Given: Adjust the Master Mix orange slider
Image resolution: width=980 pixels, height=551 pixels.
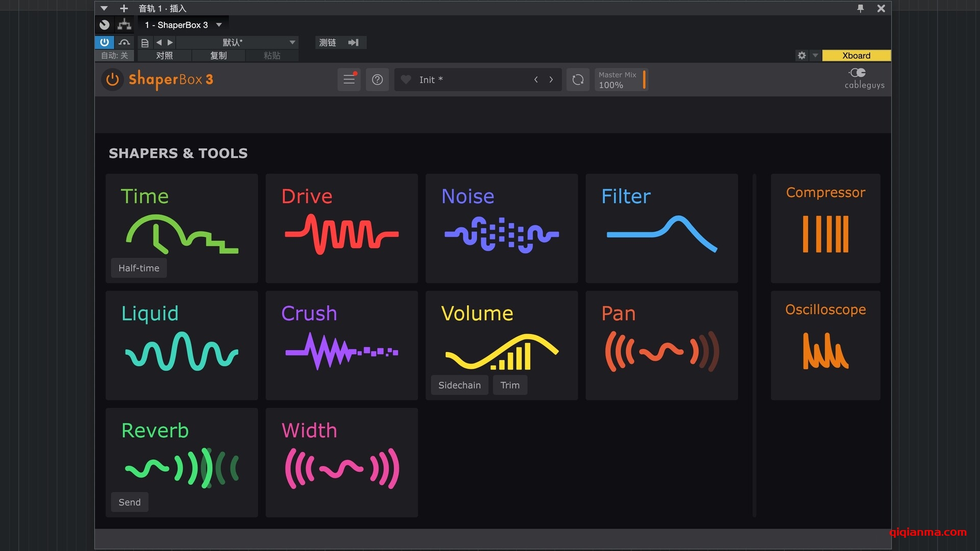Looking at the screenshot, I should coord(644,80).
